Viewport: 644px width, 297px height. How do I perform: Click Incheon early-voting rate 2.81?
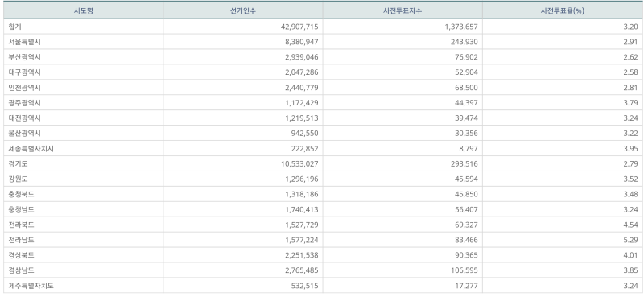[630, 88]
